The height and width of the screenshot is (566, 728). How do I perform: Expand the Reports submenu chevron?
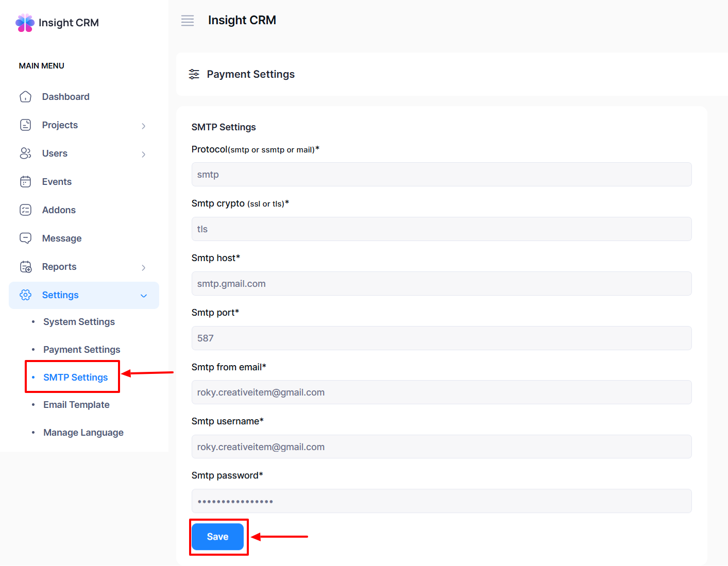coord(144,267)
